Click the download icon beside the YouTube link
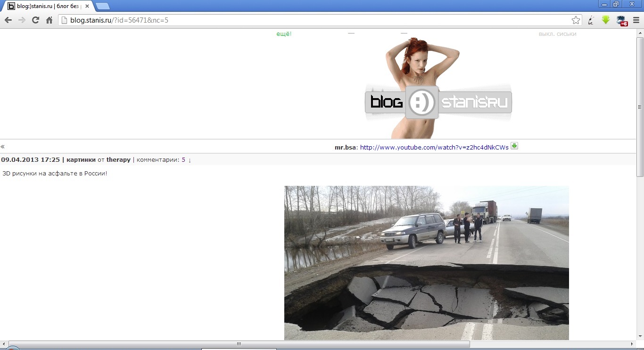This screenshot has height=350, width=644. (514, 146)
